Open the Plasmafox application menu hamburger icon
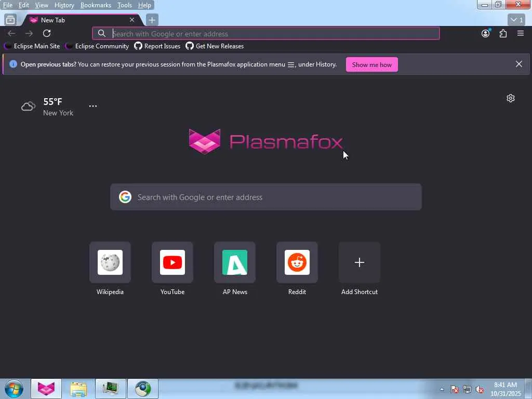532x399 pixels. click(520, 33)
